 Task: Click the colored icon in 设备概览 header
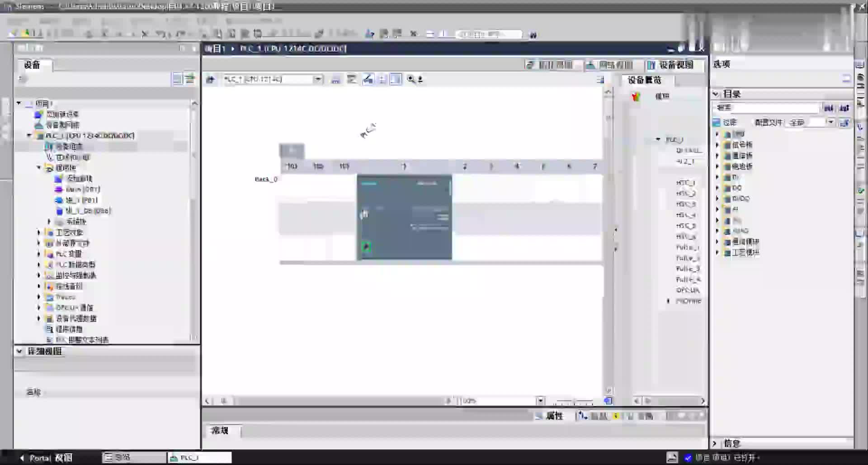coord(636,96)
